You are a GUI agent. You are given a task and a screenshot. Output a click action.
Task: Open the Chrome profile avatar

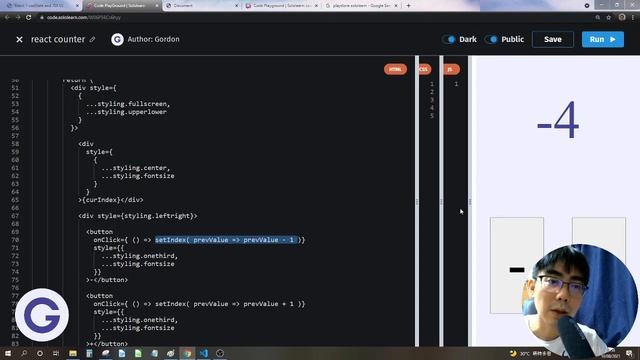tap(622, 17)
